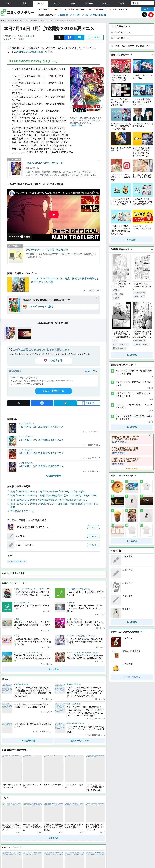Click the ログイン button
Viewport: 155px width, 868px height.
coord(148,9)
